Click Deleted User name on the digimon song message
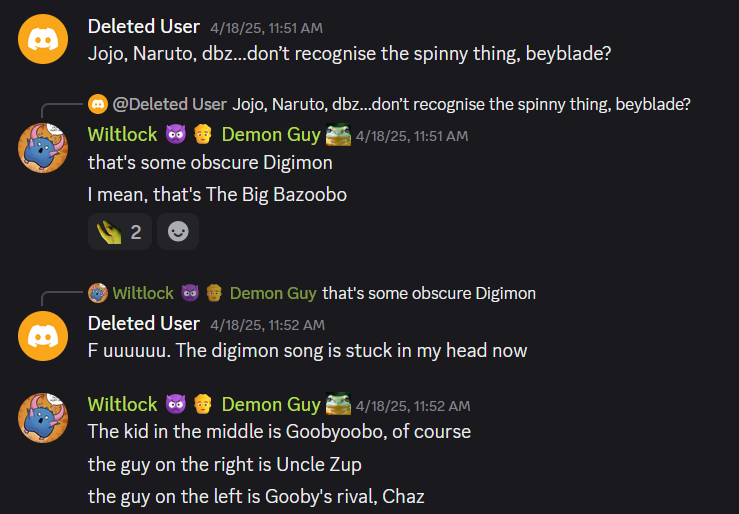Viewport: 739px width, 514px height. 143,324
